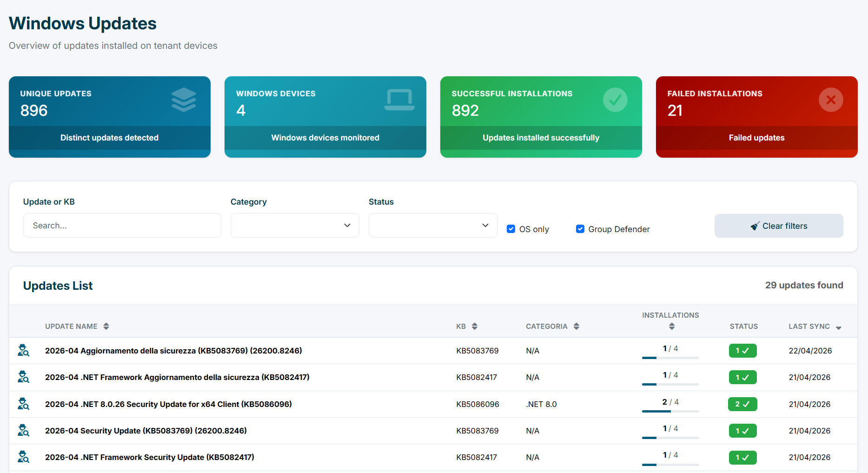This screenshot has width=868, height=473.
Task: Sort by the Installations column header
Action: pos(670,315)
